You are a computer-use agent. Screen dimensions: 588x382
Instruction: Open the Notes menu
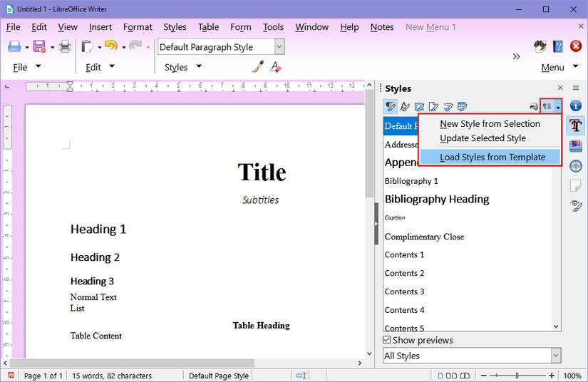[382, 27]
